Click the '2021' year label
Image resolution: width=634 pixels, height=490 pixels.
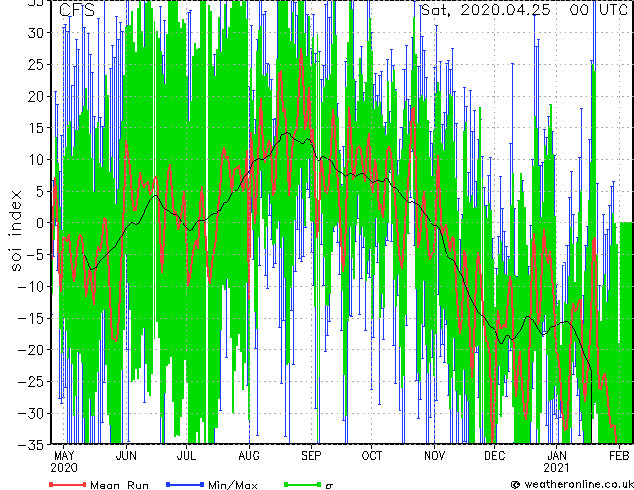pos(556,468)
